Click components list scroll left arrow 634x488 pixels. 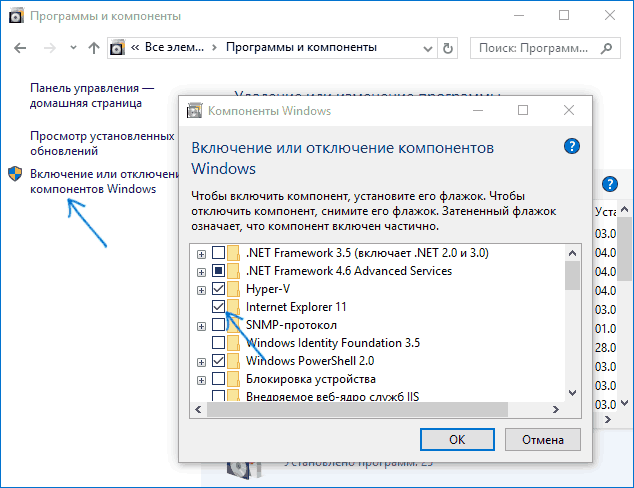click(198, 410)
